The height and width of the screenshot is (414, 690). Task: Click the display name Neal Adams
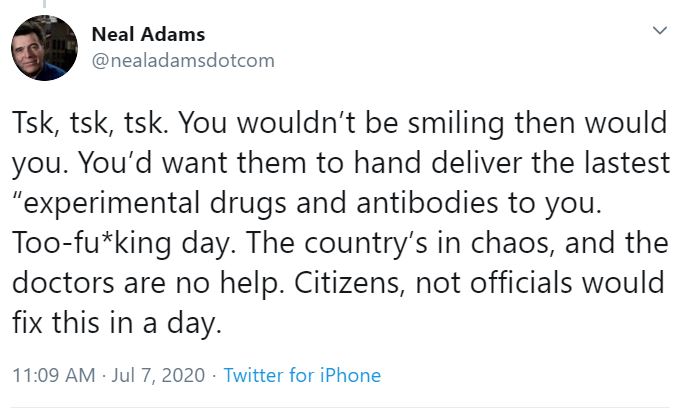pos(148,36)
